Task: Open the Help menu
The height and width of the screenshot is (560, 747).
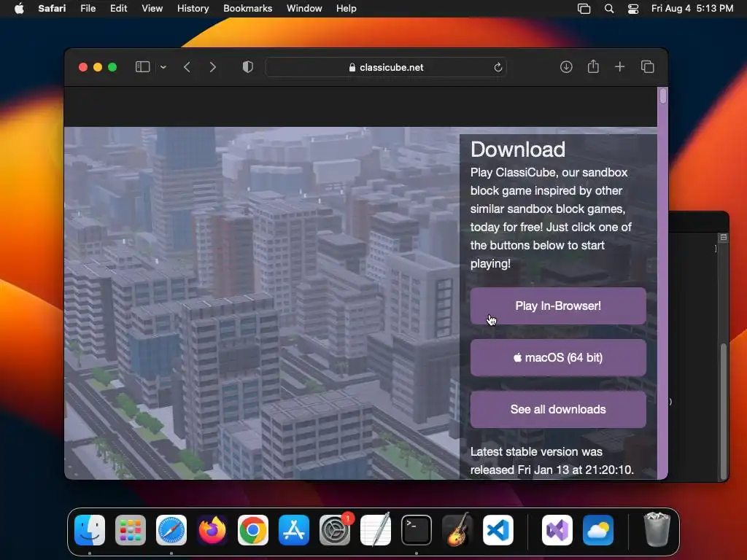Action: pyautogui.click(x=347, y=9)
